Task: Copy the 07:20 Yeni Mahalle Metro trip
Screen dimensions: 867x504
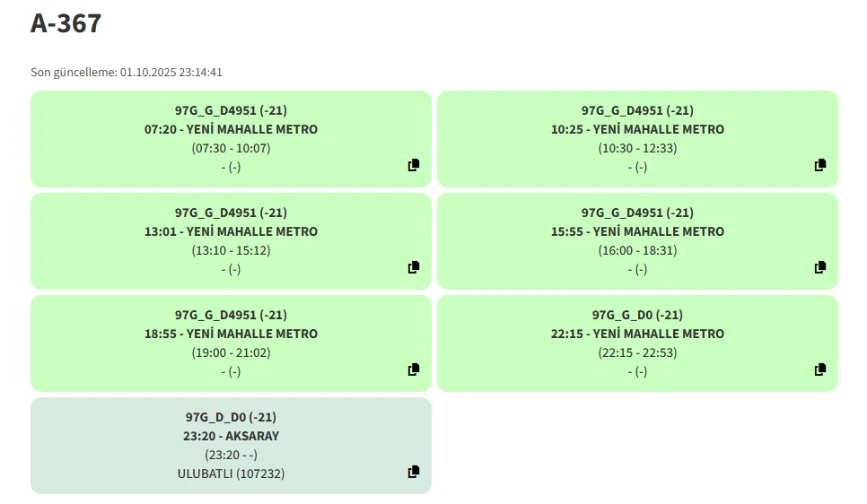Action: coord(414,165)
